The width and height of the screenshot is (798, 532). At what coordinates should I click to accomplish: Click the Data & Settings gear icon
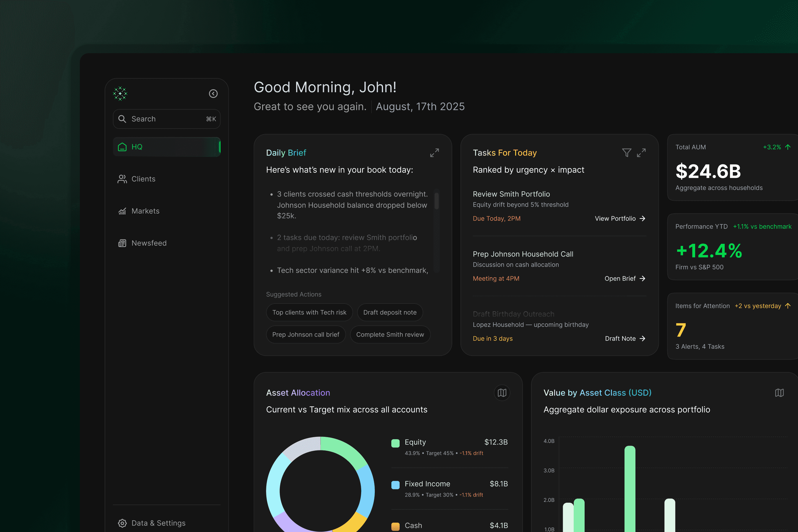pos(122,523)
